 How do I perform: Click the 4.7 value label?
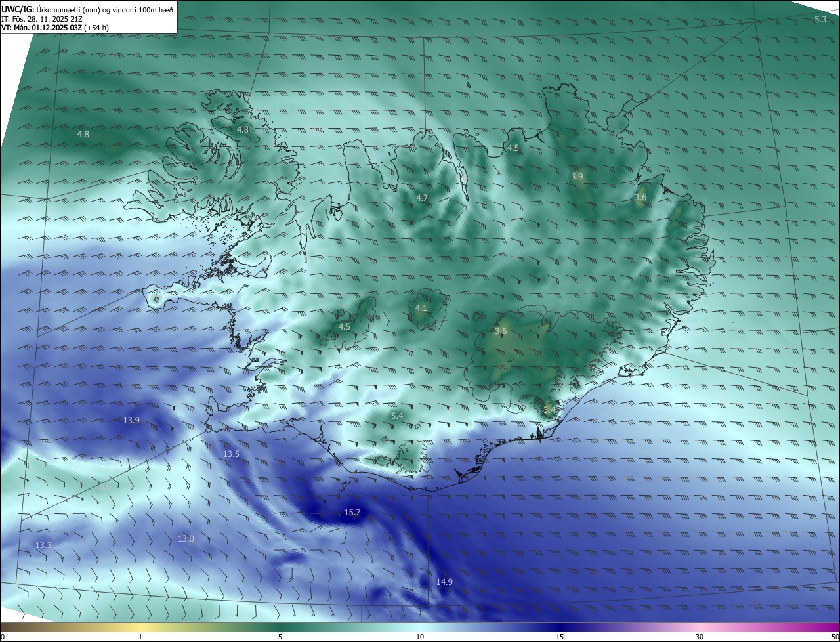[422, 198]
